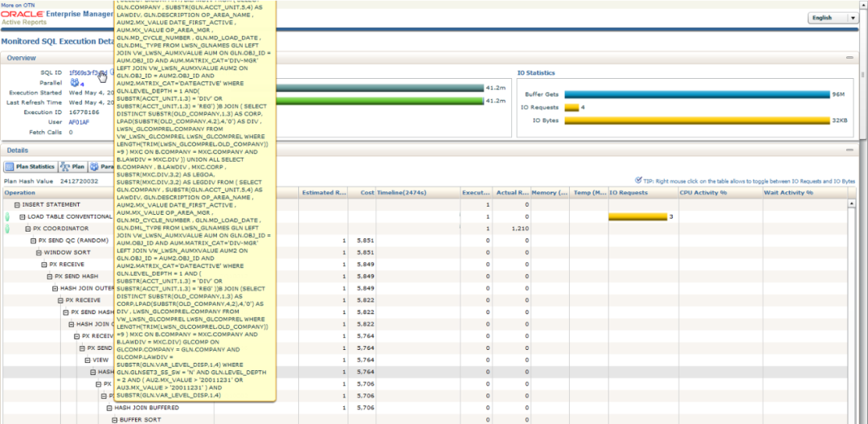This screenshot has width=868, height=424.
Task: Click the TIP checkmark icon above table
Action: [638, 181]
